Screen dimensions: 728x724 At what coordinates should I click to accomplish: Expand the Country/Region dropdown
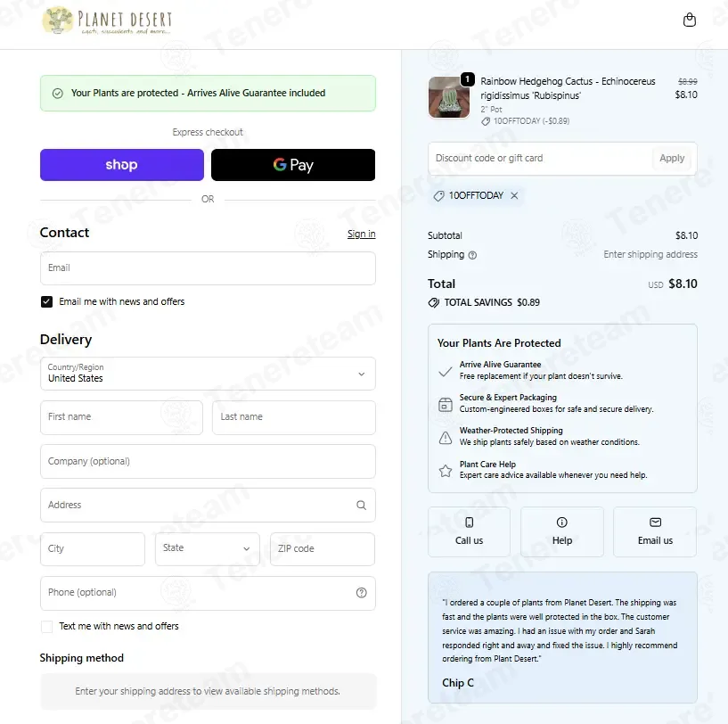pos(208,374)
